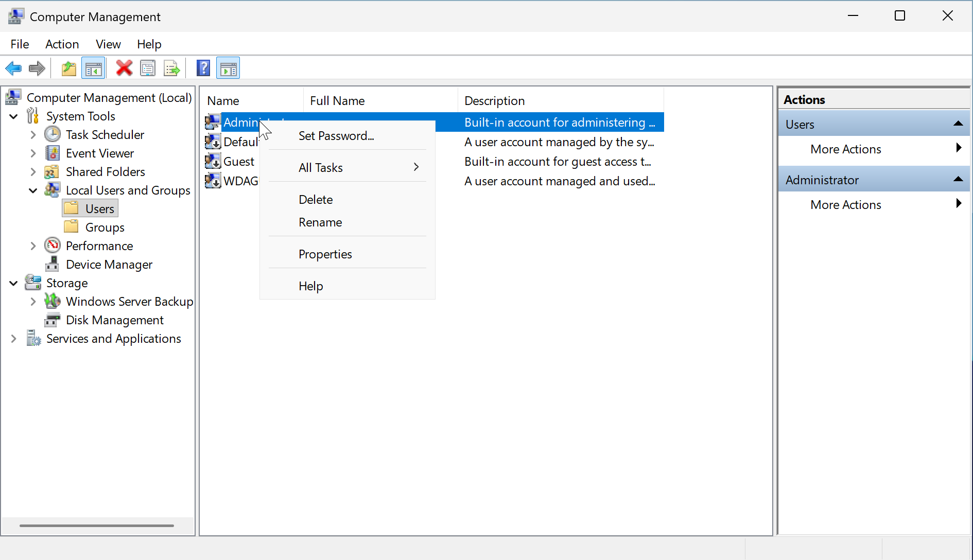Click the Device Manager icon
The width and height of the screenshot is (973, 560).
(52, 264)
